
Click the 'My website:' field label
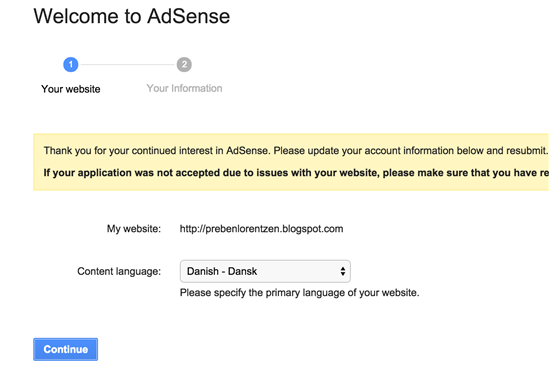tap(134, 229)
